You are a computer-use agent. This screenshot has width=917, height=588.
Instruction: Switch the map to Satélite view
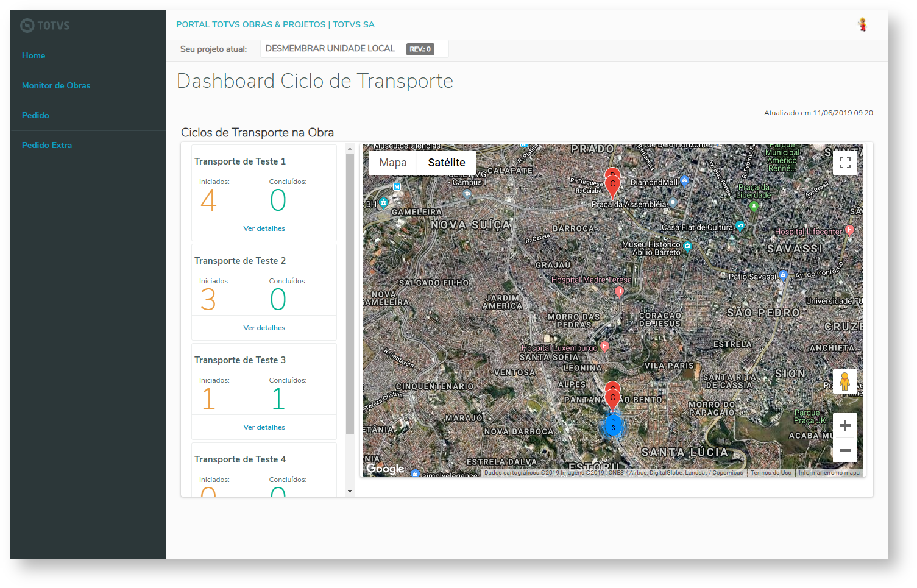click(447, 163)
